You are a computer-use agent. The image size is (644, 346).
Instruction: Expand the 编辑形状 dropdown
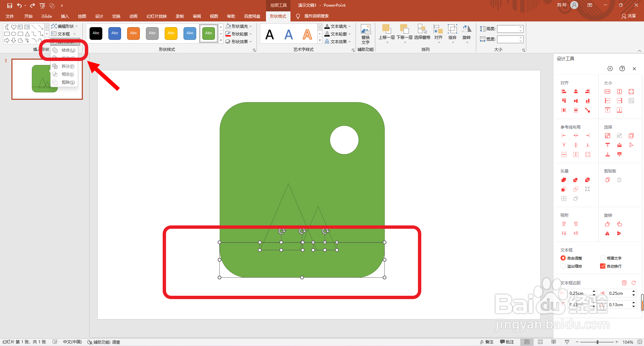pyautogui.click(x=64, y=26)
